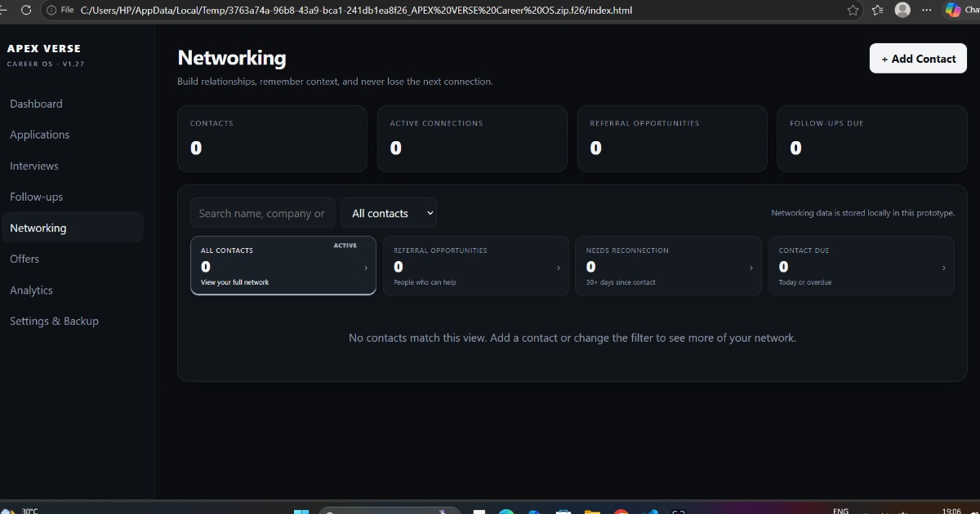Viewport: 980px width, 514px height.
Task: Open the browser Settings and more menu
Action: 927,10
